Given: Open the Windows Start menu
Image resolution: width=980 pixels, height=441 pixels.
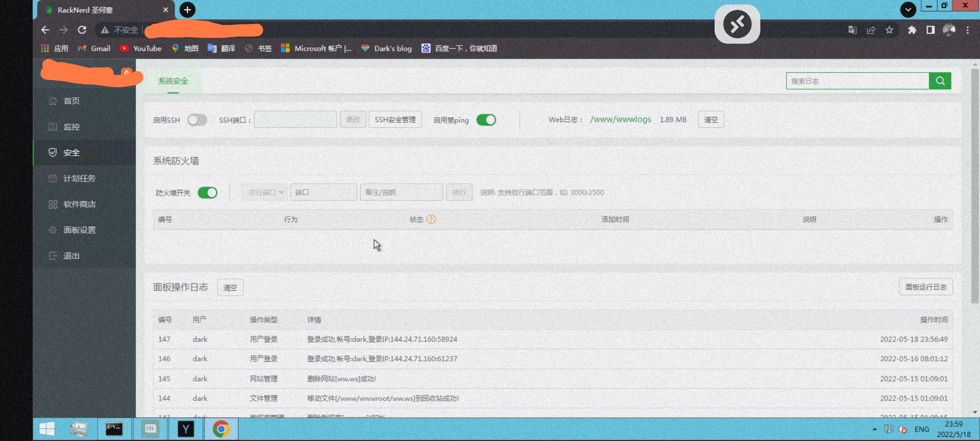Looking at the screenshot, I should pyautogui.click(x=47, y=429).
